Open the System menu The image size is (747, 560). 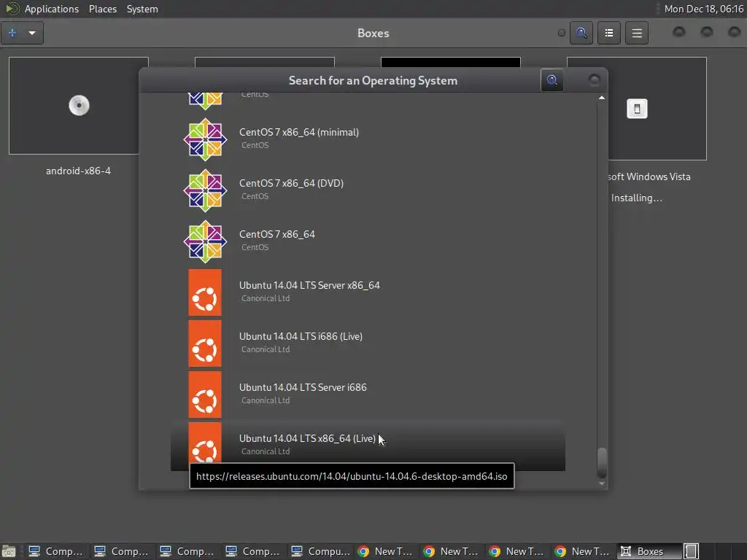(x=142, y=9)
